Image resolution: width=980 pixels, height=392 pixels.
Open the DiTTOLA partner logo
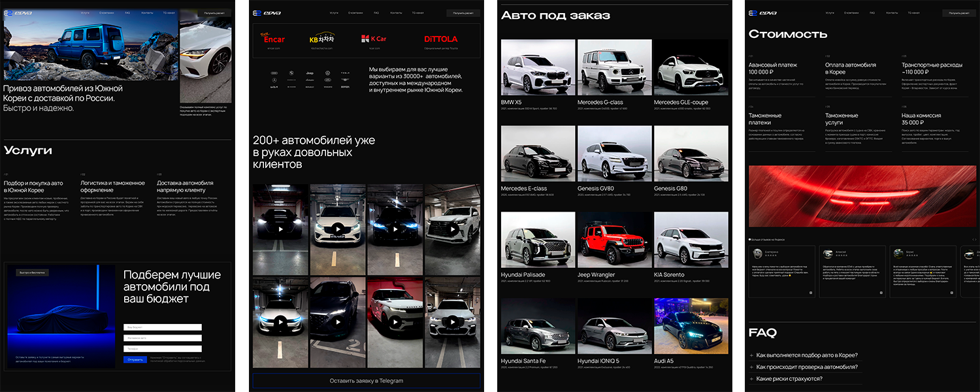[x=441, y=39]
